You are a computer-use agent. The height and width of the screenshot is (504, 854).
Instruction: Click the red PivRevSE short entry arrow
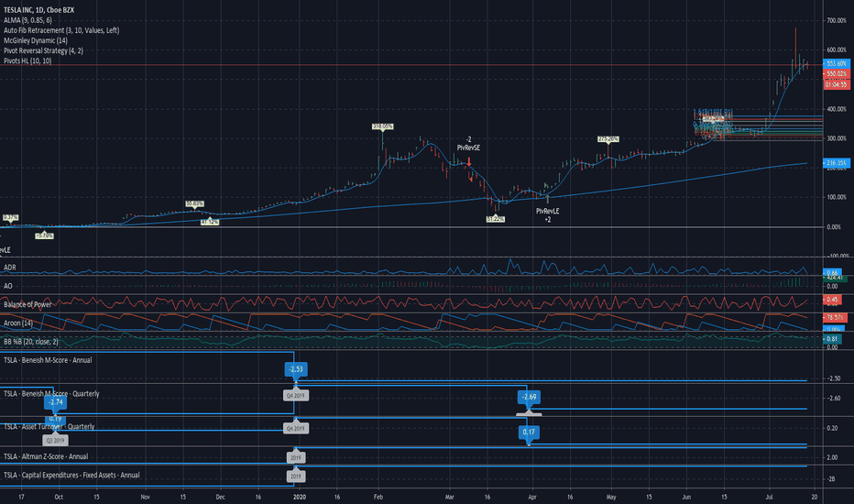[x=469, y=162]
